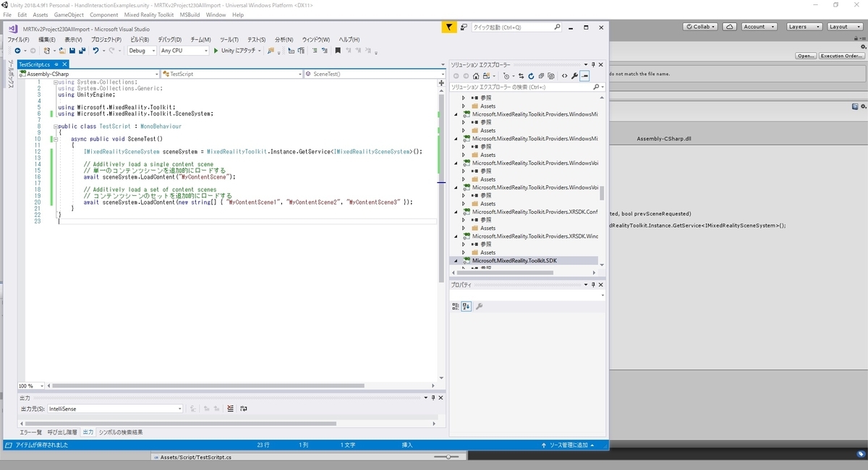Open the Debug configuration dropdown
Screen dimensions: 868x470
pyautogui.click(x=142, y=51)
